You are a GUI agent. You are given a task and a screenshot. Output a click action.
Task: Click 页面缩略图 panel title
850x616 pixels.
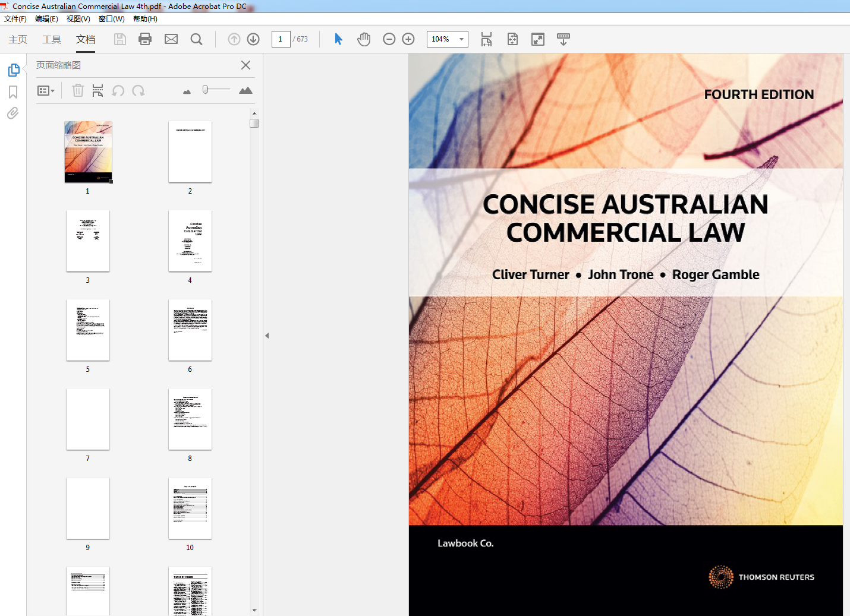pyautogui.click(x=58, y=65)
